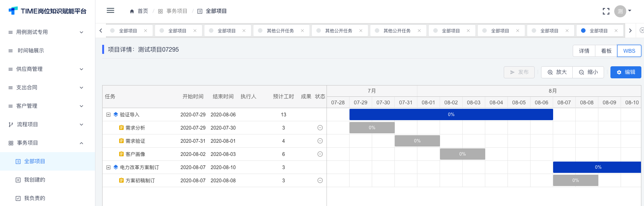Select the 验证导入 blue progress bar
This screenshot has height=206, width=644.
point(451,114)
